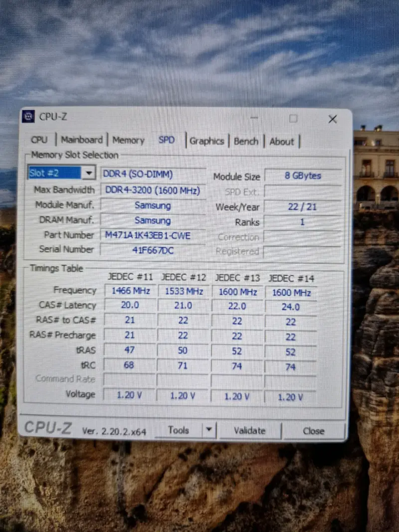Switch to the Memory tab
Screen dimensions: 399x532
[128, 140]
